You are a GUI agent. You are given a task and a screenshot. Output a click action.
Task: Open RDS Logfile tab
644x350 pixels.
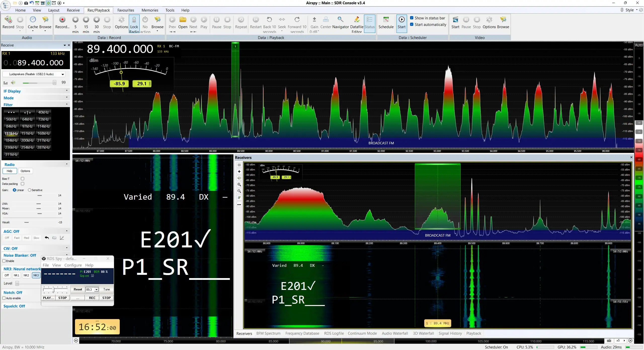point(334,333)
